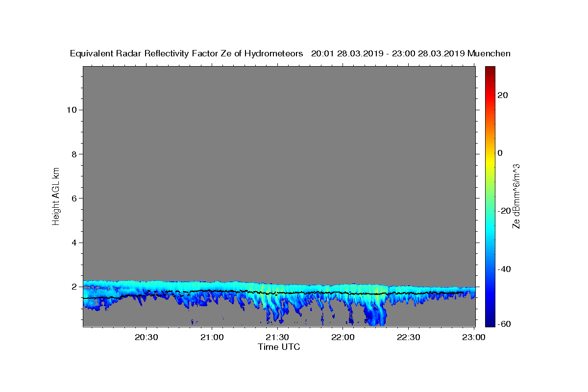
Task: Click the "20:30" time tick label
Action: tap(147, 338)
